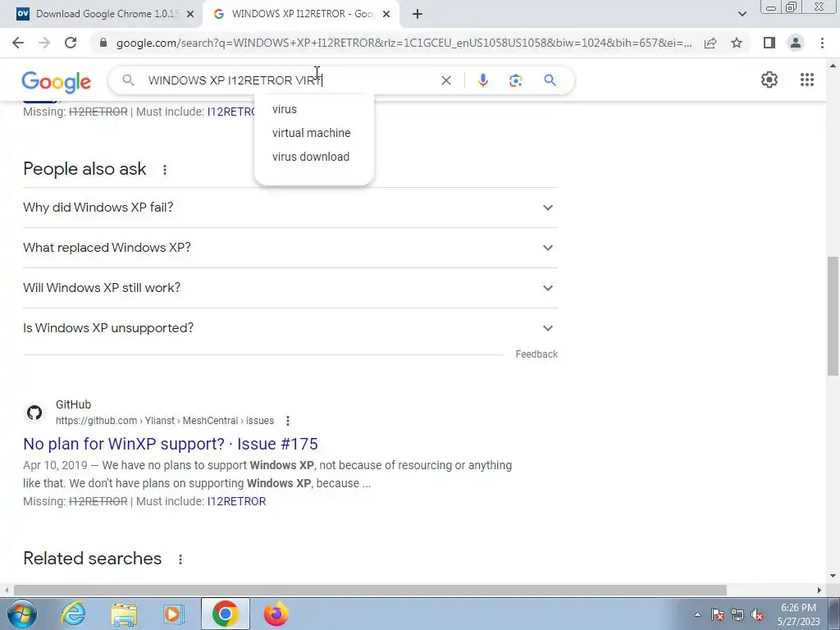Screen dimensions: 840x630
Task: Click the vertical scrollbar thumb
Action: (x=833, y=316)
